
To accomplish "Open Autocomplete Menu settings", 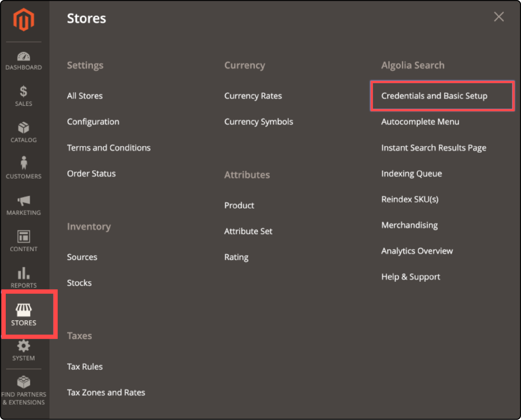I will pyautogui.click(x=420, y=122).
